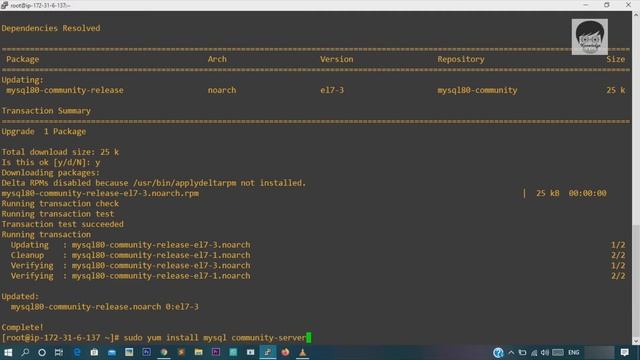
Task: Click the 'Running transaction check' line
Action: (60, 203)
